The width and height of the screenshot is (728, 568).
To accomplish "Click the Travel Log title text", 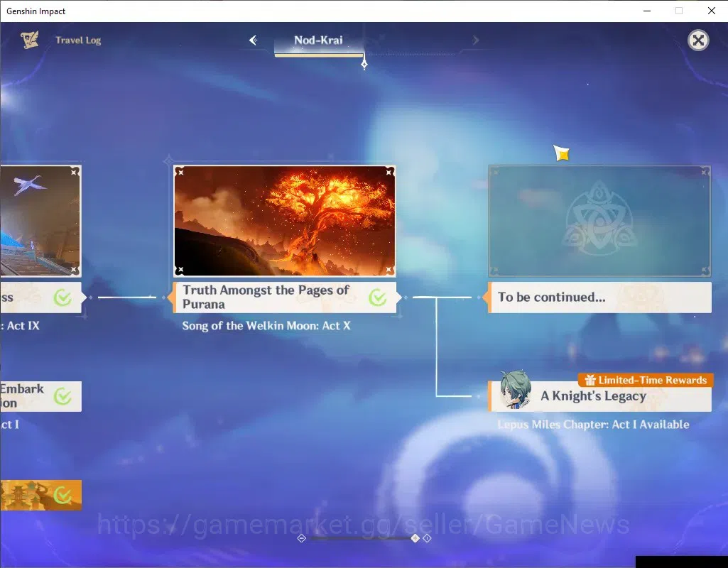I will (78, 40).
